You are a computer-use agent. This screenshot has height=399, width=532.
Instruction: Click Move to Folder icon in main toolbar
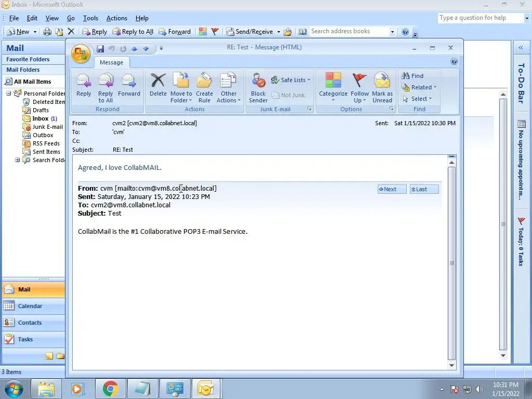59,32
